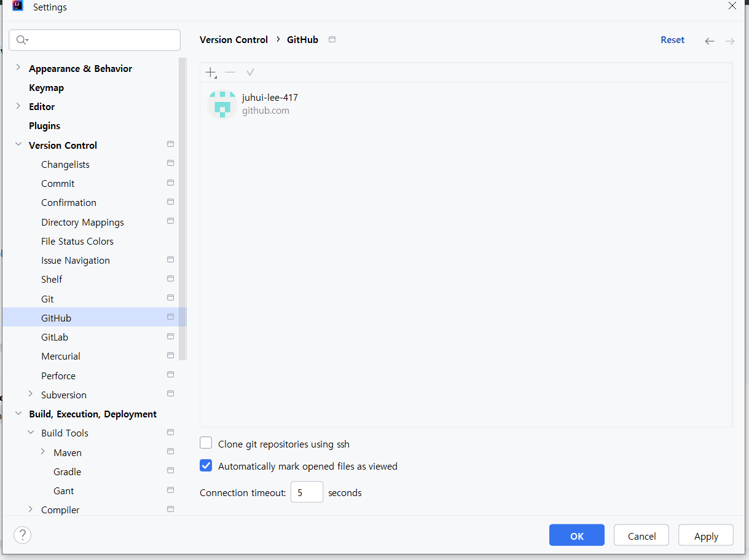Collapse the Version Control section
749x560 pixels.
tap(18, 144)
